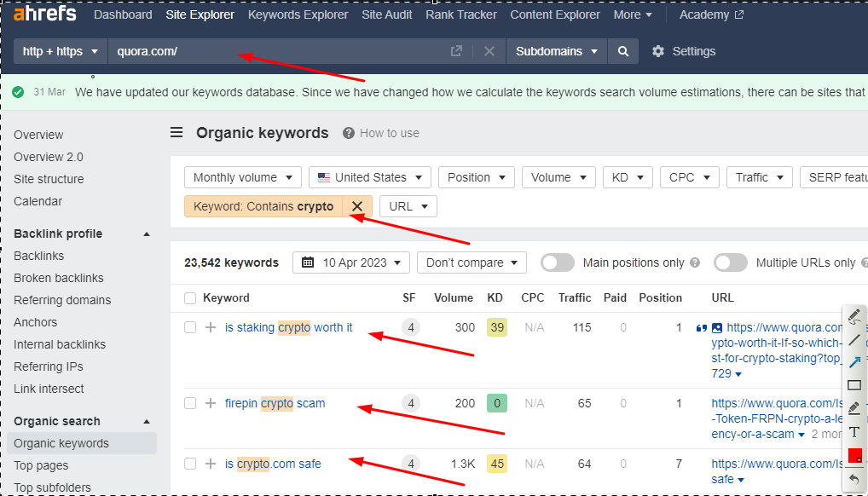This screenshot has width=868, height=496.
Task: Open Broken backlinks in sidebar
Action: 59,278
